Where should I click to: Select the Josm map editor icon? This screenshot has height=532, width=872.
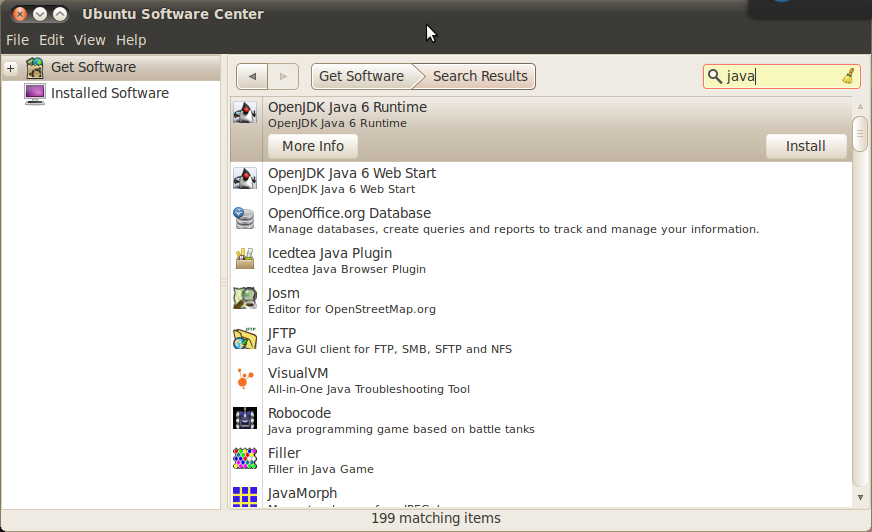(245, 299)
